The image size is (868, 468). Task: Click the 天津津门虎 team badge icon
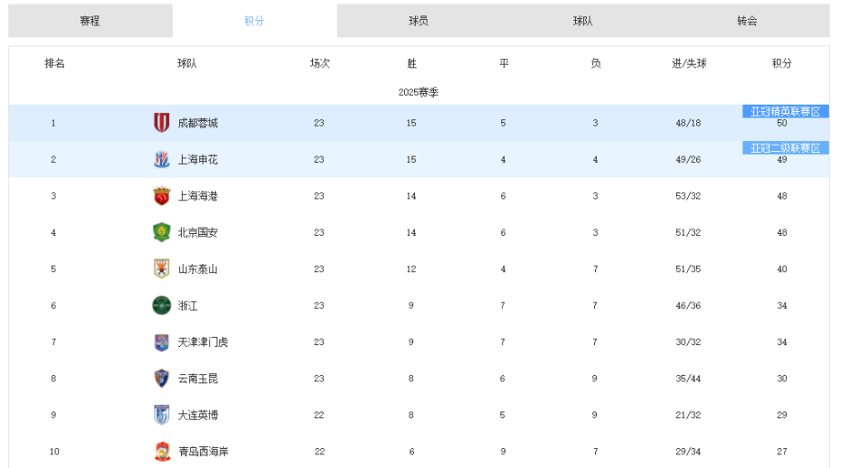pyautogui.click(x=161, y=342)
